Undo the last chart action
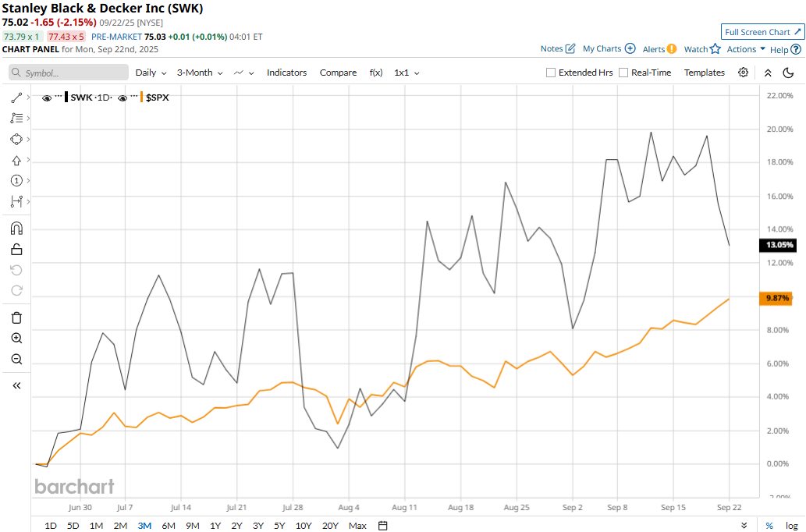This screenshot has width=806, height=532. coord(16,271)
